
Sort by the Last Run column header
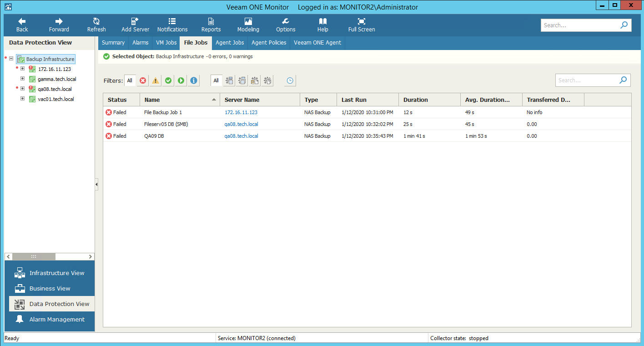[x=367, y=100]
